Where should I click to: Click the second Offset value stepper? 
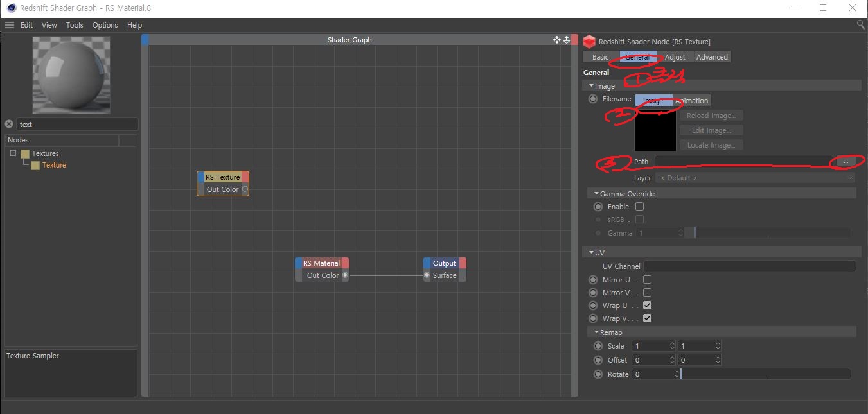[718, 360]
